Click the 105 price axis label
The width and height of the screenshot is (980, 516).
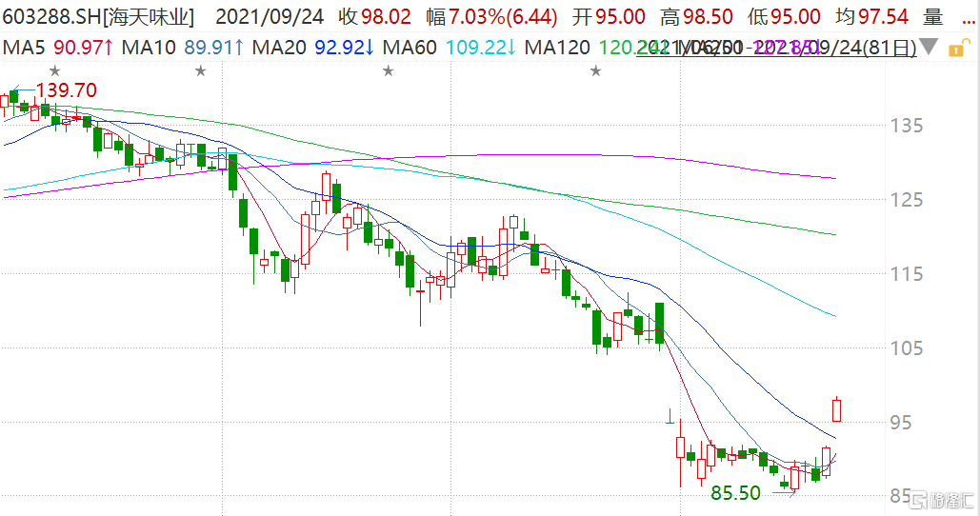(x=907, y=347)
